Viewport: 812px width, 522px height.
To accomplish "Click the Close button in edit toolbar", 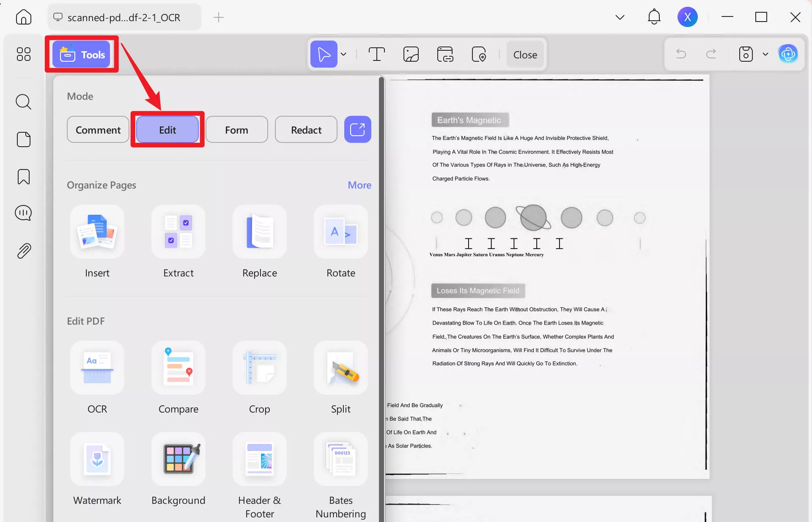I will (x=525, y=55).
